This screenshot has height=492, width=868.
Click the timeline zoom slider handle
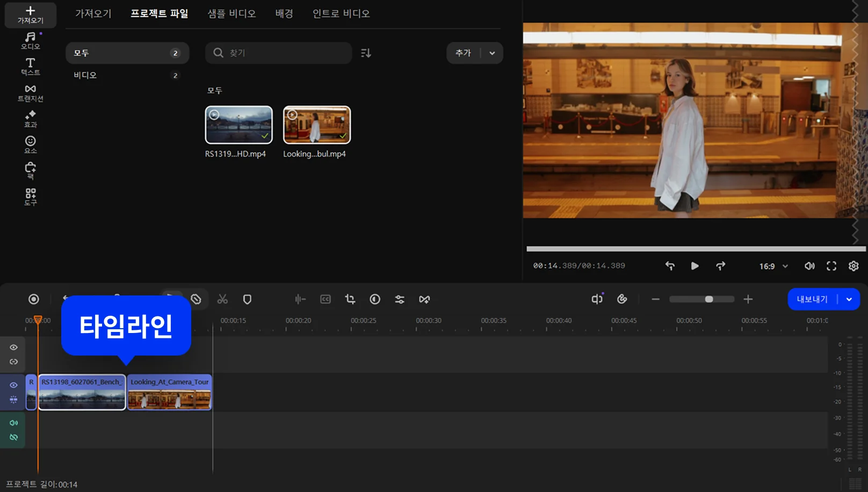pyautogui.click(x=709, y=299)
